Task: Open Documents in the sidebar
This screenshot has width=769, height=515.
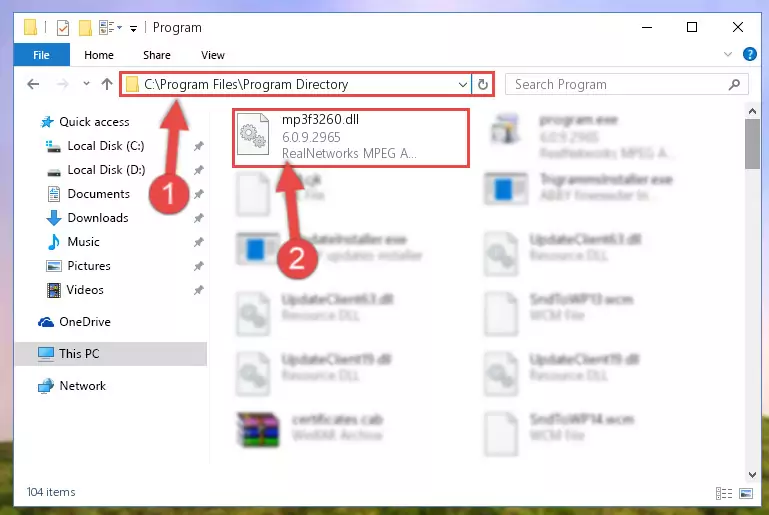Action: click(88, 194)
